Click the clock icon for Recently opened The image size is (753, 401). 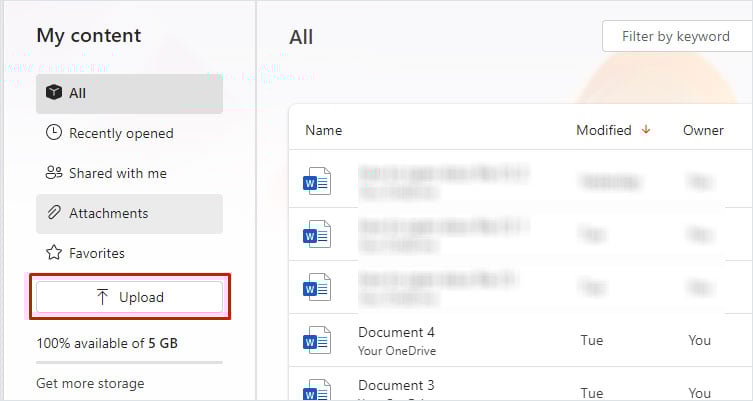[54, 133]
